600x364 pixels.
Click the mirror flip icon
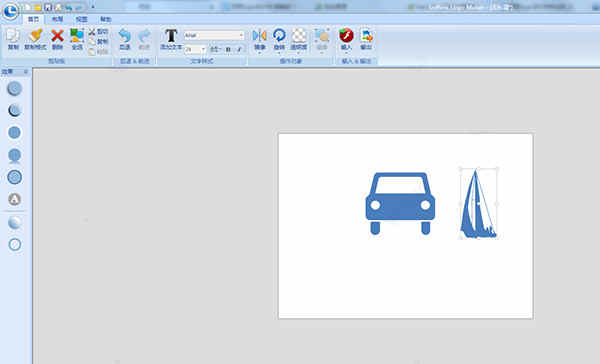coord(259,36)
